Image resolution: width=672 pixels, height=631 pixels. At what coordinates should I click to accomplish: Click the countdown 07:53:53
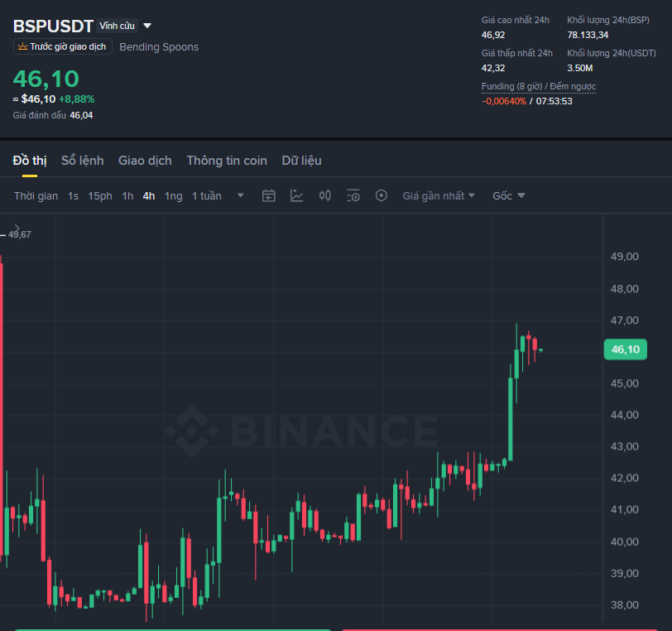click(554, 101)
